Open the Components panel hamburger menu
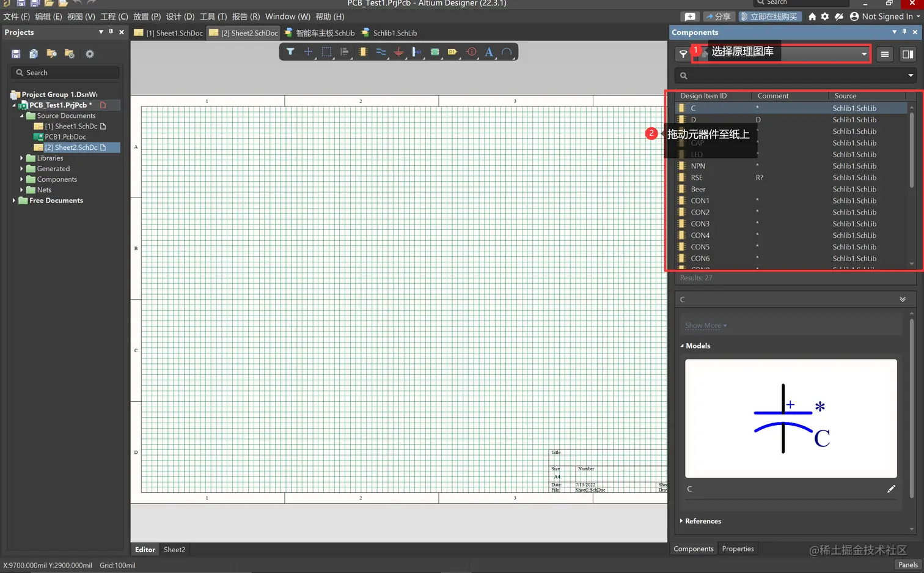 [884, 54]
